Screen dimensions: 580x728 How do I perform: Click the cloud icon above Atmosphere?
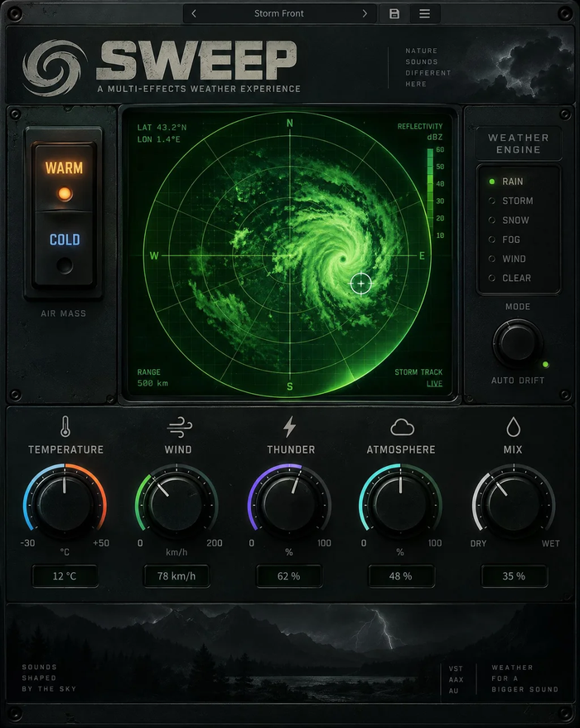click(x=402, y=427)
